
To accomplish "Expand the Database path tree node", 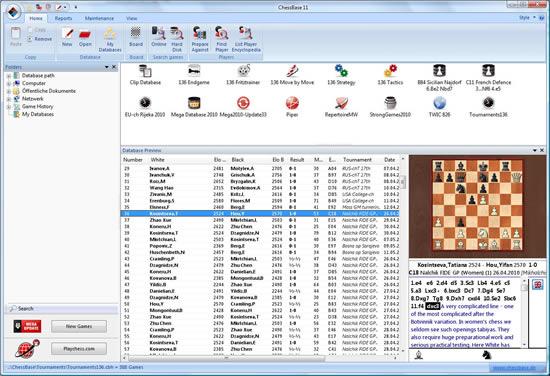I will 9,76.
